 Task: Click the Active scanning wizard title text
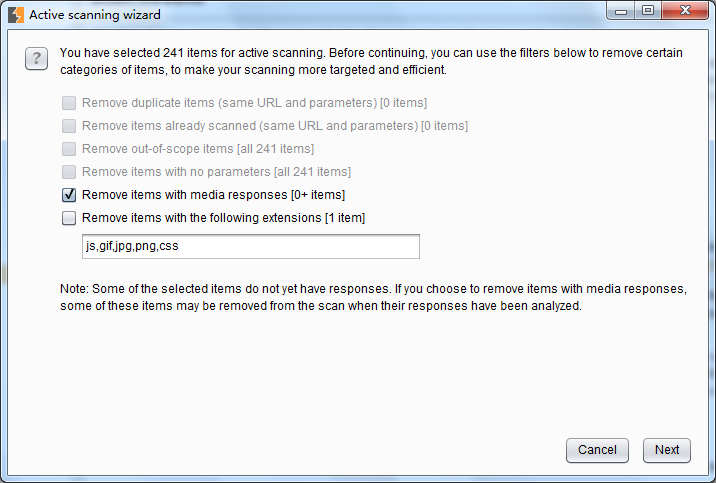(95, 15)
